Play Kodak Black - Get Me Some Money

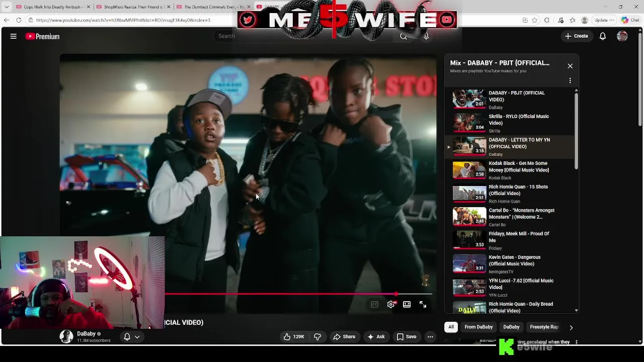[x=510, y=170]
